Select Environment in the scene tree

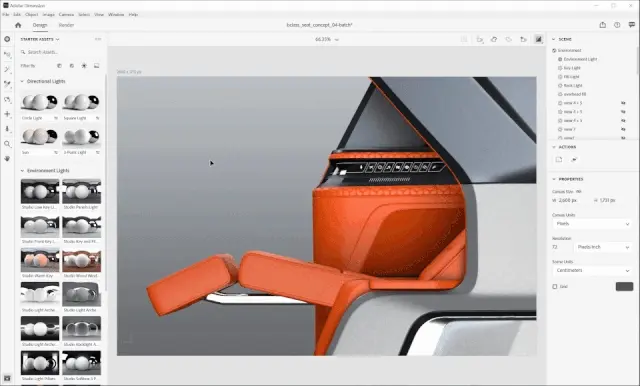tap(569, 50)
